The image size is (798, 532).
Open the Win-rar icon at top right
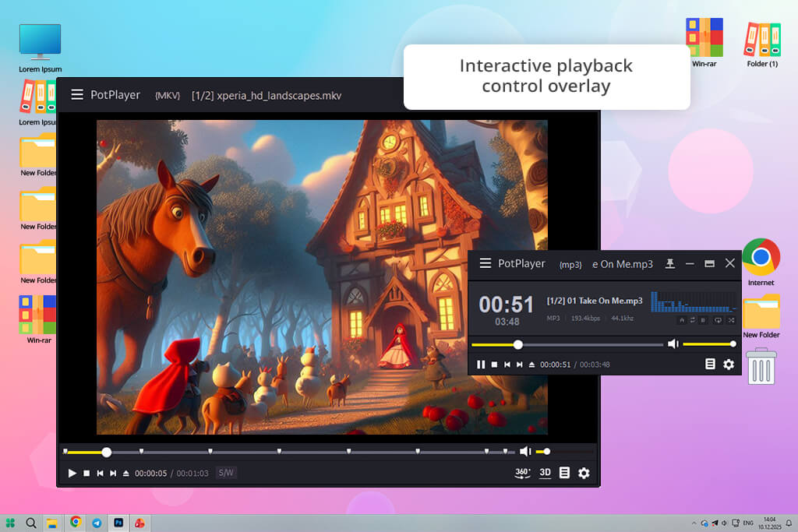[704, 43]
